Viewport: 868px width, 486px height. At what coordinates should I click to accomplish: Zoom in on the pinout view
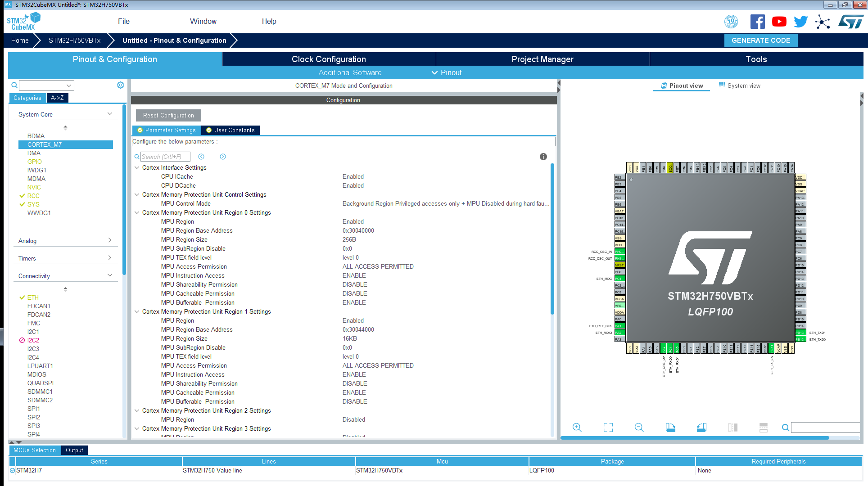tap(577, 427)
